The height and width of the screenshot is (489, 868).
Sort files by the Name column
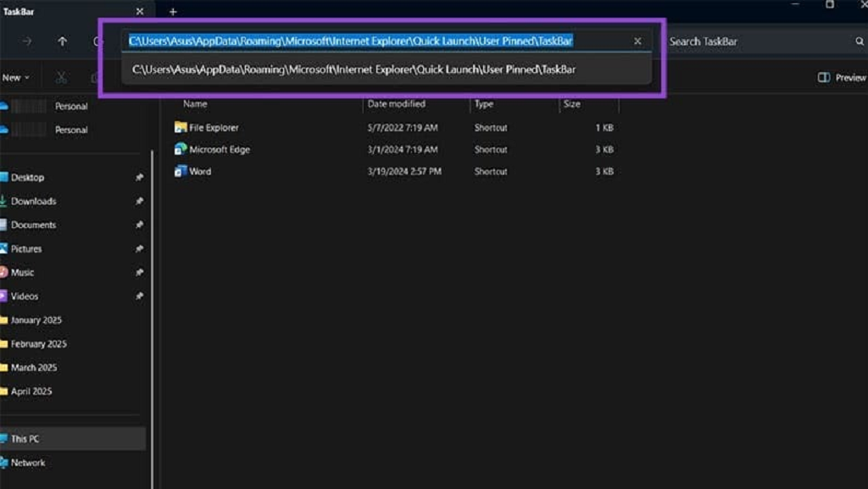point(195,103)
